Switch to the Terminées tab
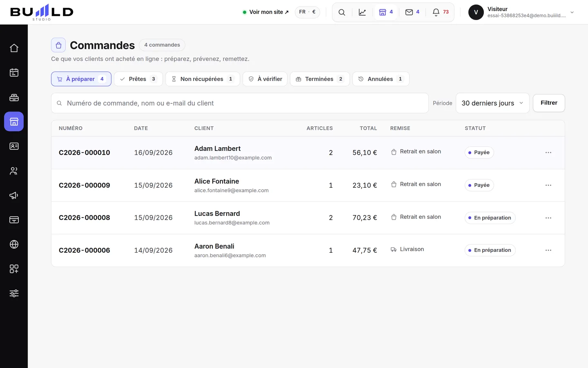Image resolution: width=588 pixels, height=368 pixels. pos(320,79)
